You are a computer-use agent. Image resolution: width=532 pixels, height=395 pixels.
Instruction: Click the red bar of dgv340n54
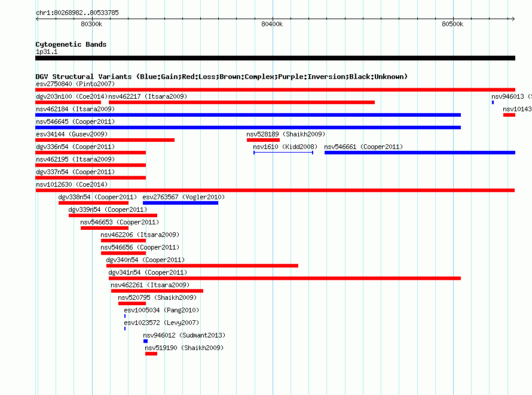point(202,266)
